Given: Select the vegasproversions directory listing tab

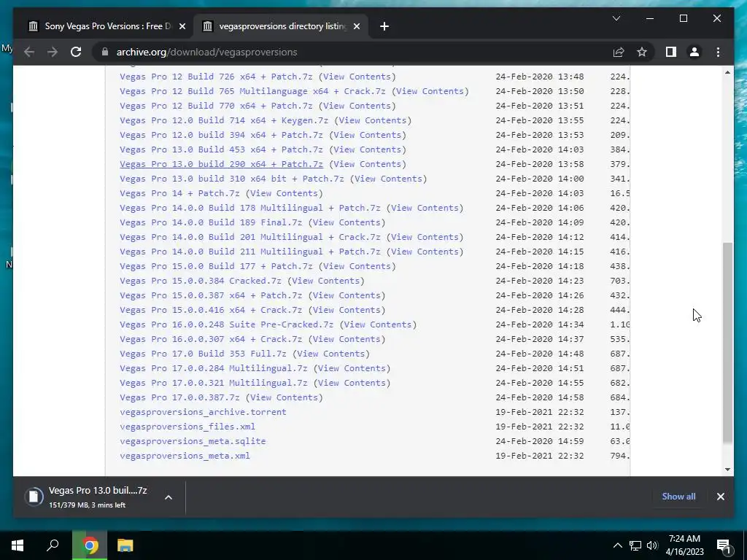Looking at the screenshot, I should click(282, 26).
